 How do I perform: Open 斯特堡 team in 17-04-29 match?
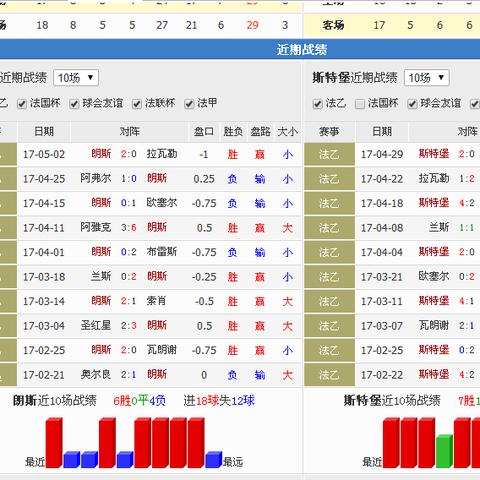(434, 154)
